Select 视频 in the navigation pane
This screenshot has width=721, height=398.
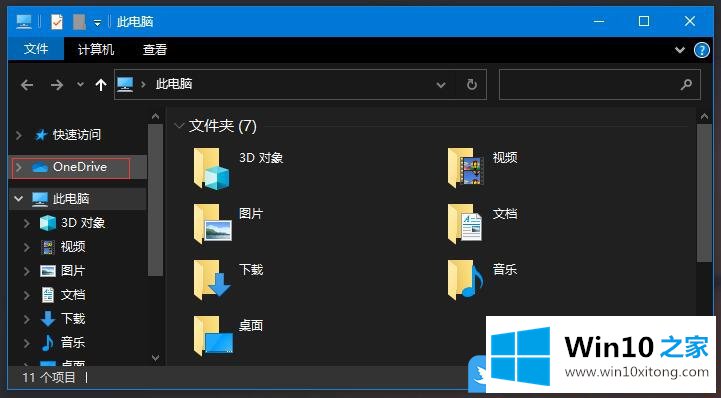coord(73,247)
